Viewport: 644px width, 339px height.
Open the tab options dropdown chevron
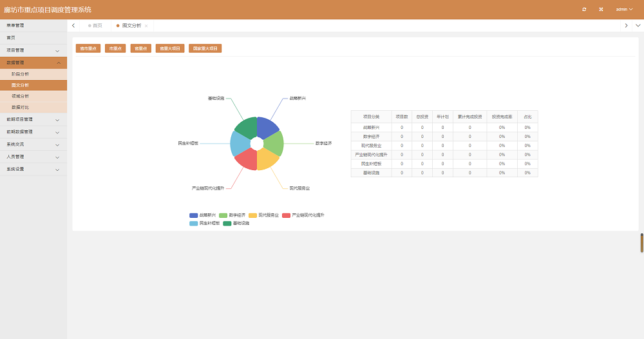point(638,25)
